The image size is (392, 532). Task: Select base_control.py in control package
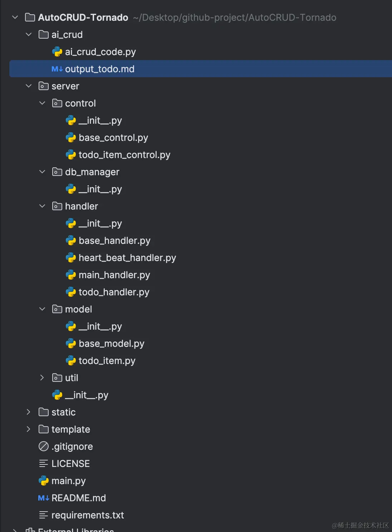(x=113, y=138)
